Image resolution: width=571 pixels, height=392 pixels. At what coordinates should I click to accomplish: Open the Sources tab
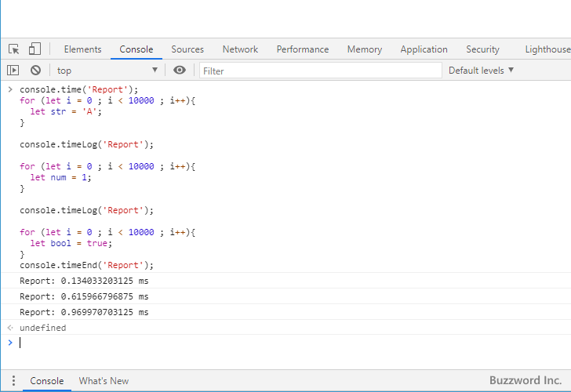pyautogui.click(x=187, y=49)
